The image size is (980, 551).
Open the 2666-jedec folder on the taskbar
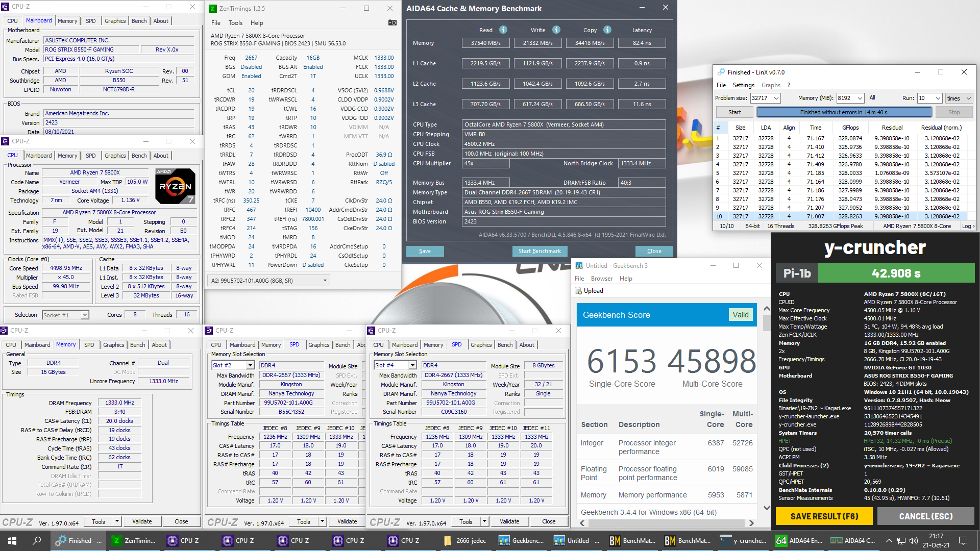coord(464,541)
